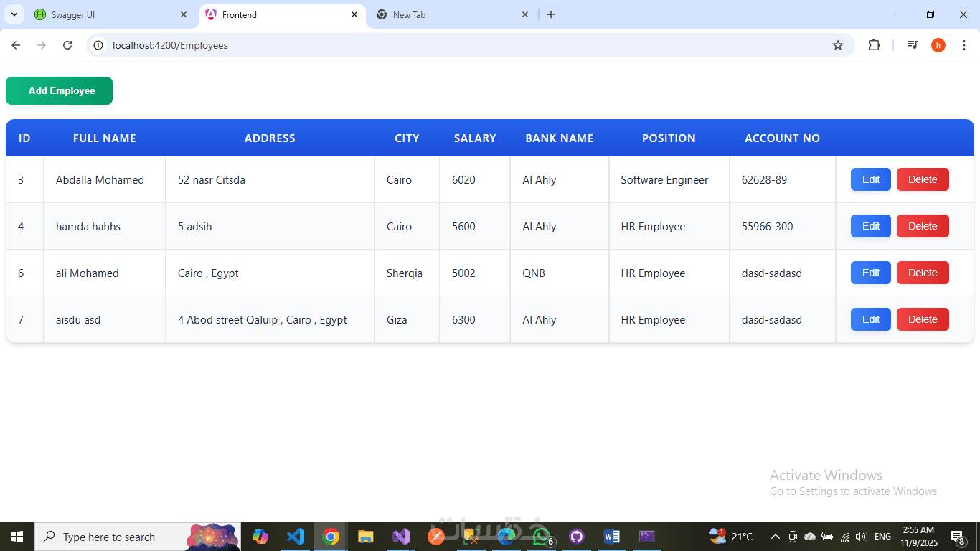Open the GitHub Desktop taskbar icon

[x=576, y=537]
